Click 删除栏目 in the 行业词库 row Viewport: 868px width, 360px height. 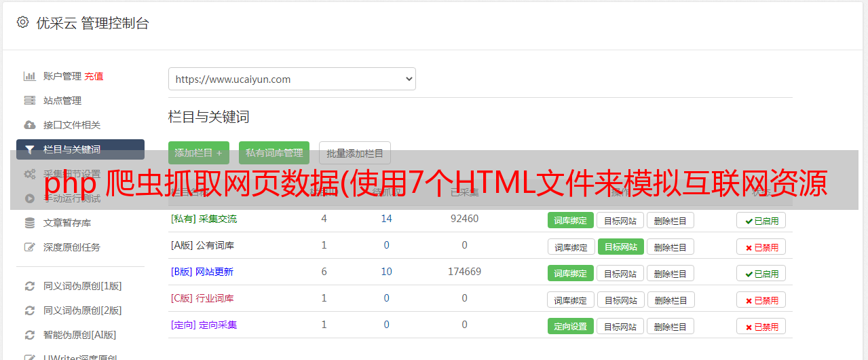[x=671, y=300]
